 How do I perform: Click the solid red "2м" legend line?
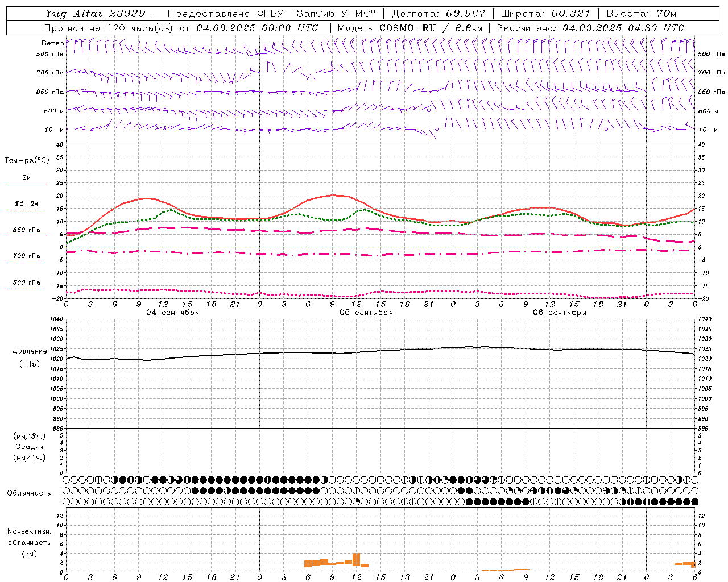[x=26, y=184]
